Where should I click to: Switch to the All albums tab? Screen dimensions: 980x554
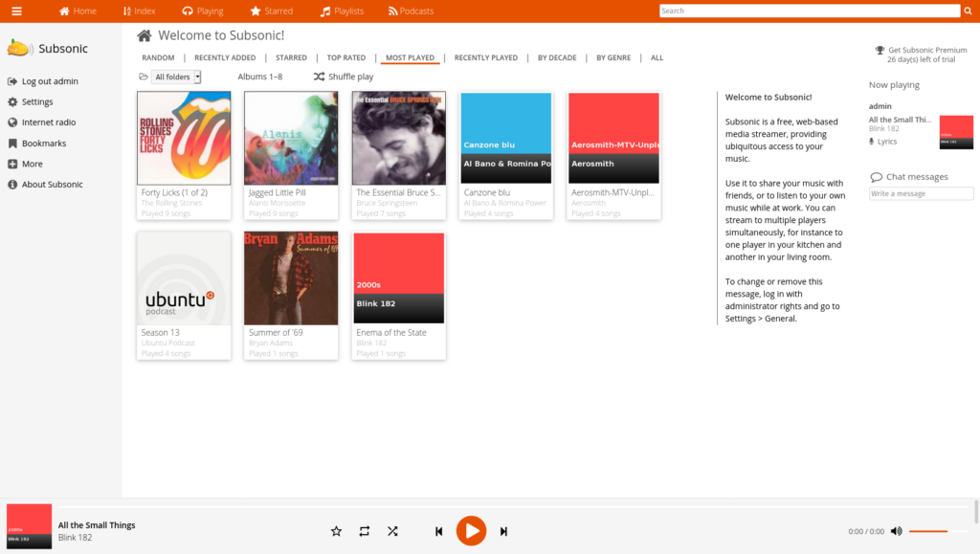pos(657,57)
